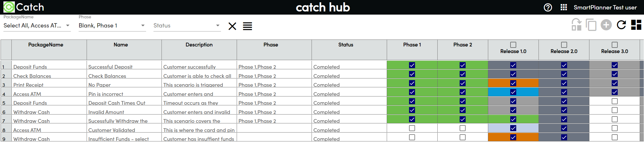Viewport: 644px width, 144px height.
Task: Click the dashboard tiles layout icon
Action: point(636,25)
